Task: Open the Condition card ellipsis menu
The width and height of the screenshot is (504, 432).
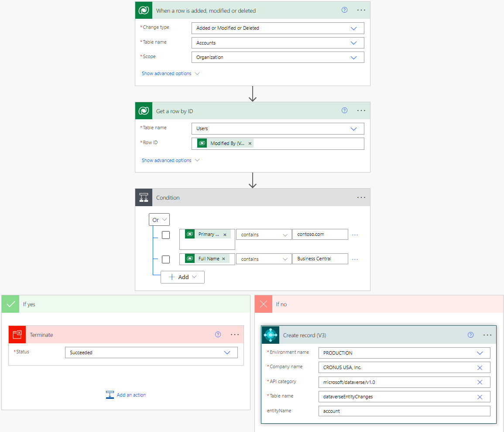Action: pyautogui.click(x=361, y=197)
